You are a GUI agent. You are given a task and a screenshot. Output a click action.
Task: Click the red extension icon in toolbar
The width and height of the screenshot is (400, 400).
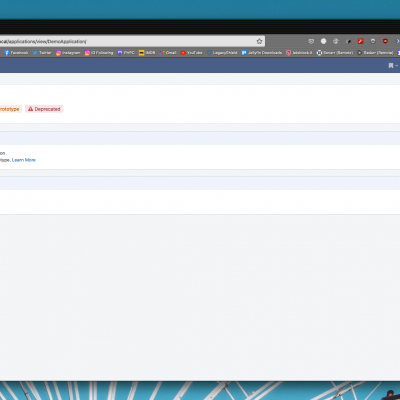(360, 41)
